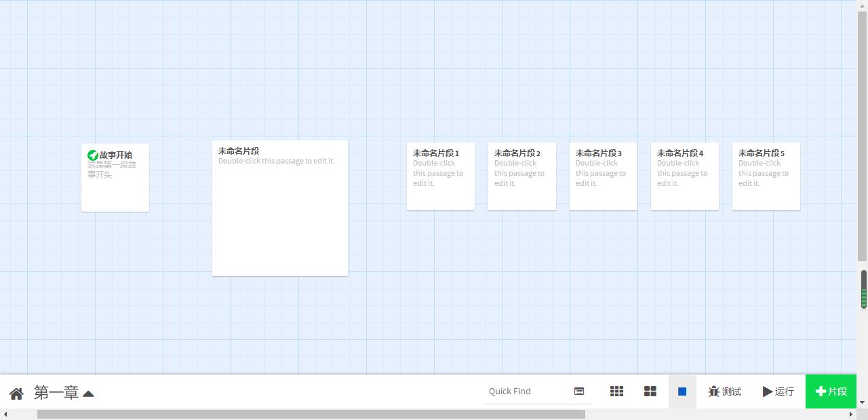Select passage 未命名片段 3
This screenshot has height=420, width=868.
click(604, 176)
